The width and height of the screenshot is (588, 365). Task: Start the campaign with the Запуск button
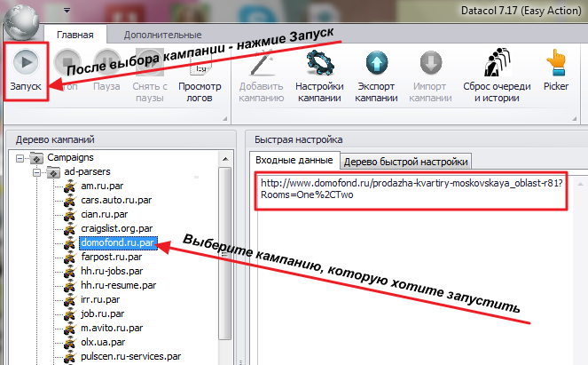pyautogui.click(x=26, y=71)
